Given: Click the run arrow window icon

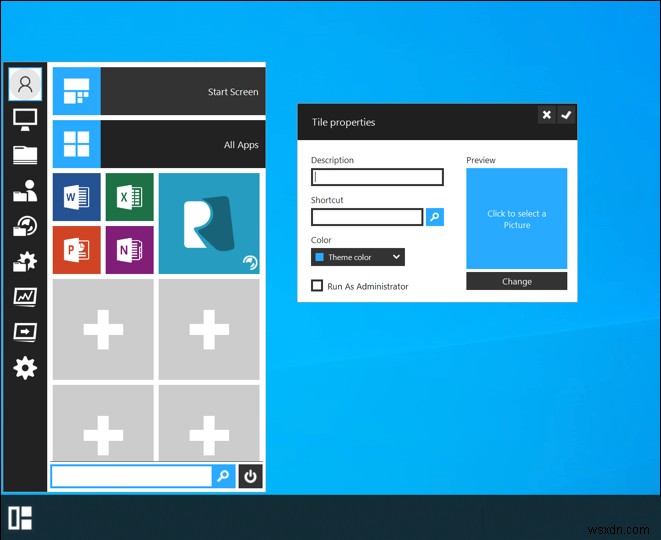Looking at the screenshot, I should tap(25, 332).
